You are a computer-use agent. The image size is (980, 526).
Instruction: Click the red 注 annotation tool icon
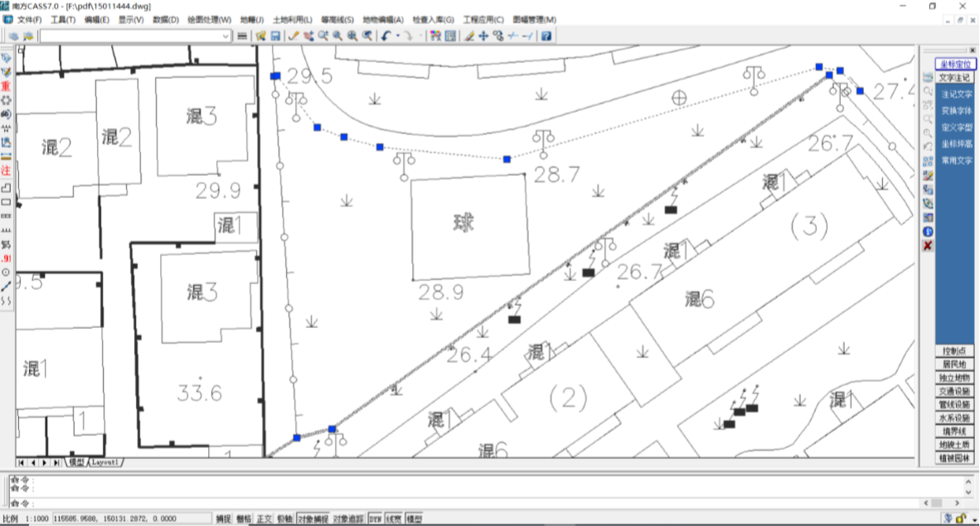6,170
